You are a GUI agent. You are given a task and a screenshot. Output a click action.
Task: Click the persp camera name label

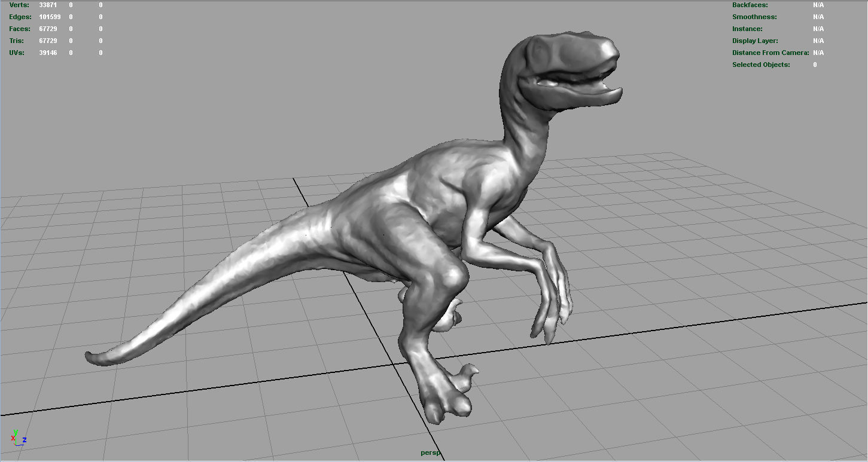click(x=431, y=453)
